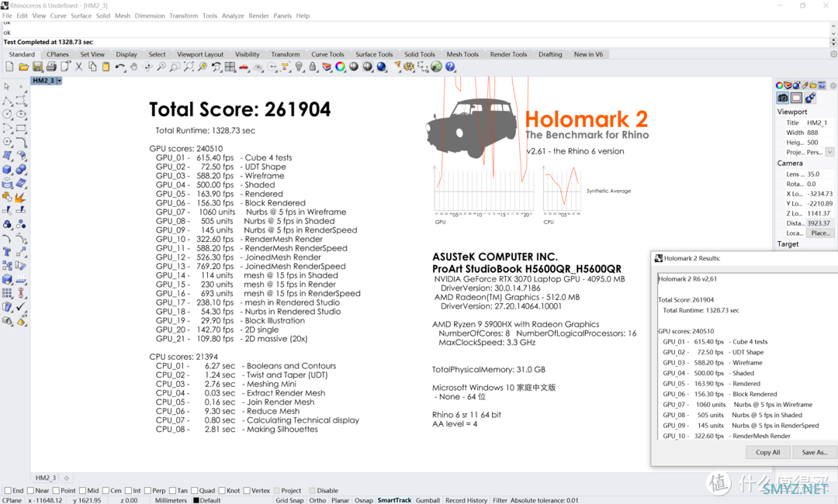The width and height of the screenshot is (838, 504).
Task: Click Save As... in Holomark 2 Results
Action: pos(815,452)
